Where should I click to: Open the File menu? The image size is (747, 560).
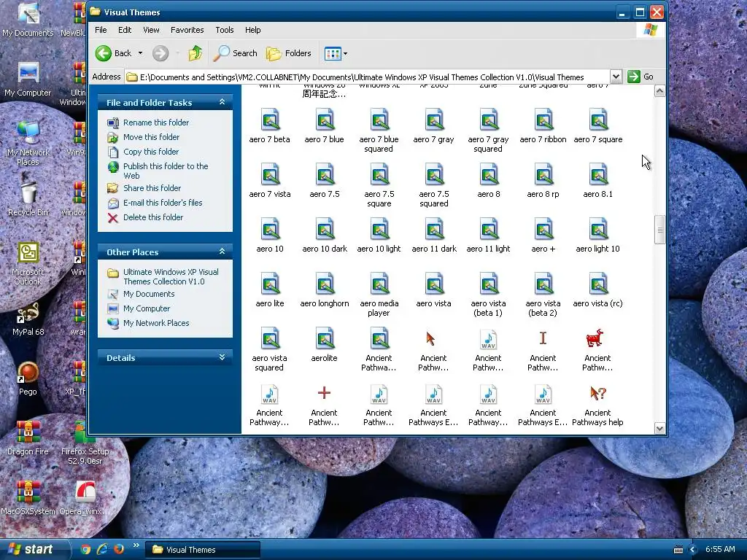(x=101, y=30)
